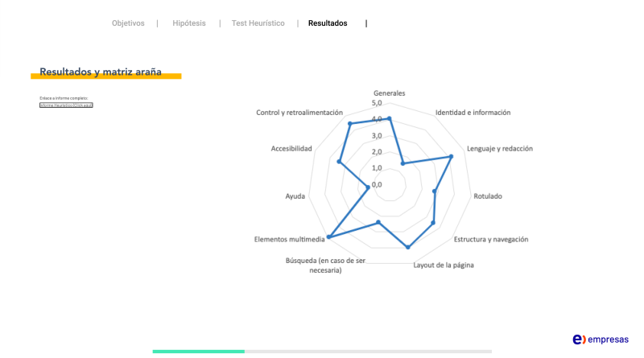Click the Estructura y navegación label

point(491,240)
